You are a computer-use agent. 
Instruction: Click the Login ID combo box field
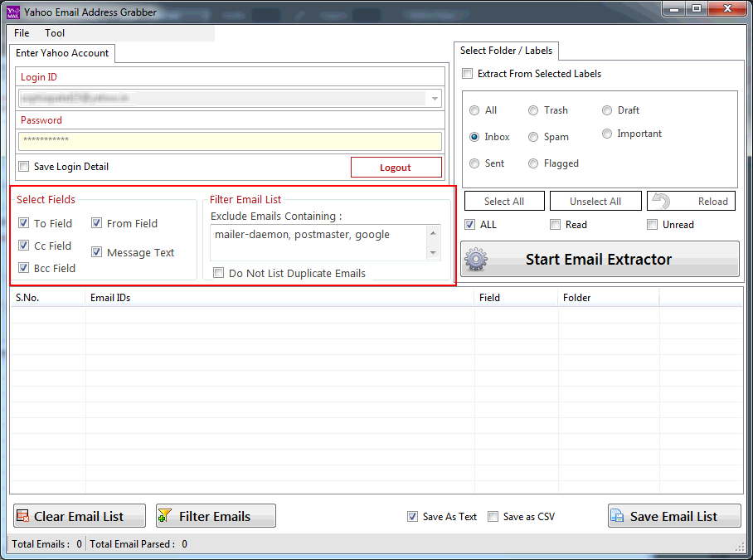point(230,99)
